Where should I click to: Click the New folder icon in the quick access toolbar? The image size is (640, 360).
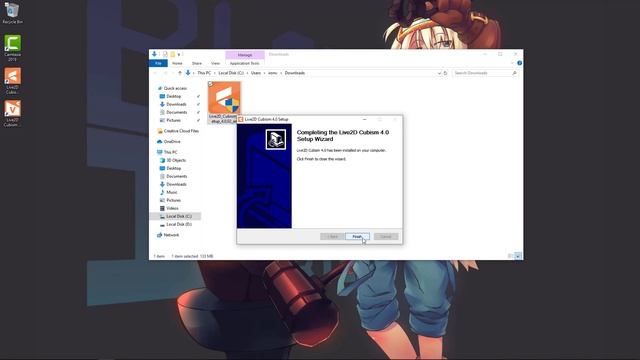[173, 54]
